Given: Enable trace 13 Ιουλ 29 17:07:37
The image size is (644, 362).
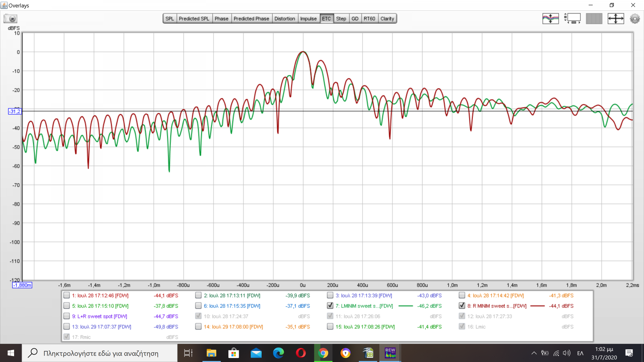Looking at the screenshot, I should click(x=66, y=326).
